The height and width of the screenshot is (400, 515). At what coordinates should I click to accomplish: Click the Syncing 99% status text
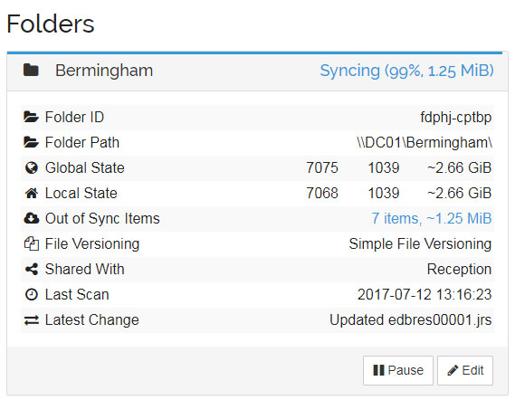pos(407,71)
